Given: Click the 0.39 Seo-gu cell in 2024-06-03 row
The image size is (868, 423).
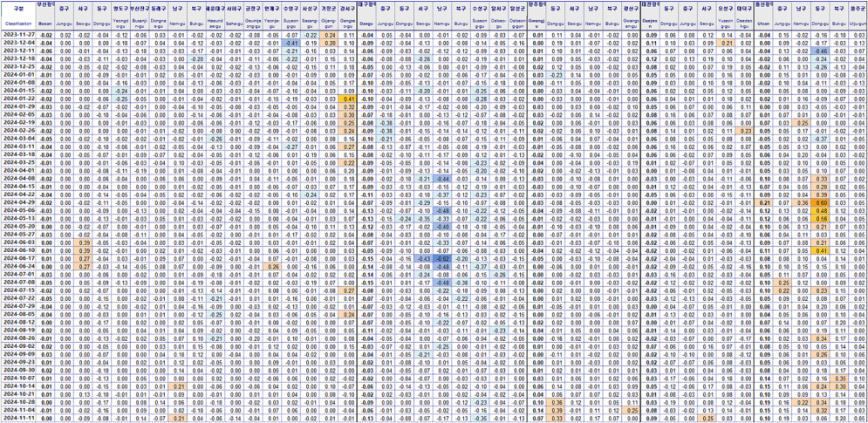Looking at the screenshot, I should pyautogui.click(x=84, y=242).
